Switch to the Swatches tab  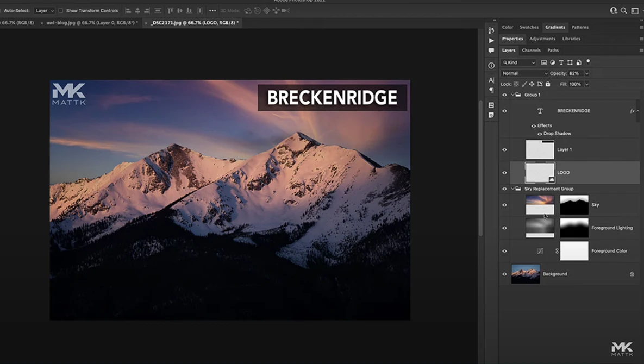[529, 27]
